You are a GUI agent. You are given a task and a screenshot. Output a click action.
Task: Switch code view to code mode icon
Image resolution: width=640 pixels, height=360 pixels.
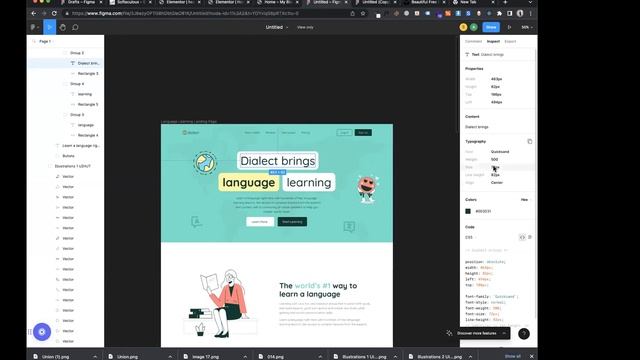click(x=522, y=237)
